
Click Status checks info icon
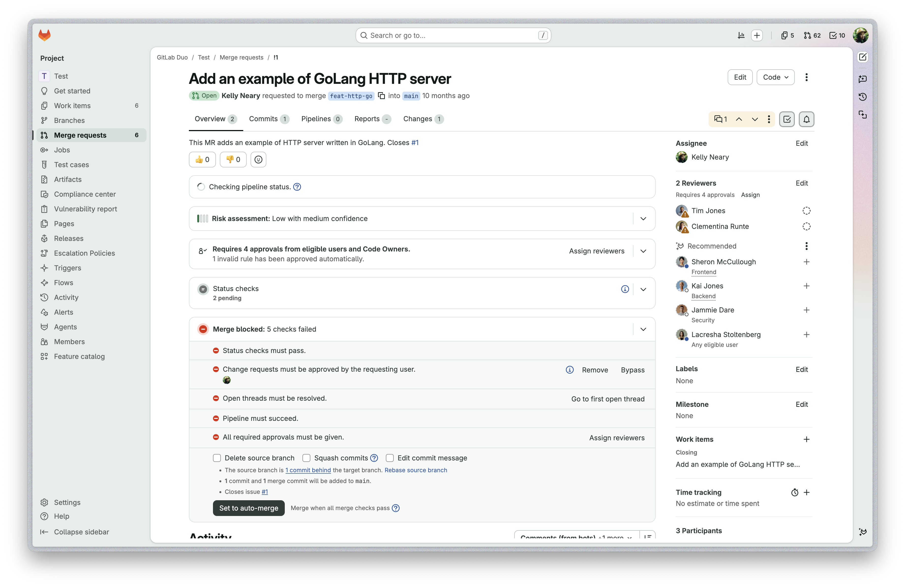625,289
